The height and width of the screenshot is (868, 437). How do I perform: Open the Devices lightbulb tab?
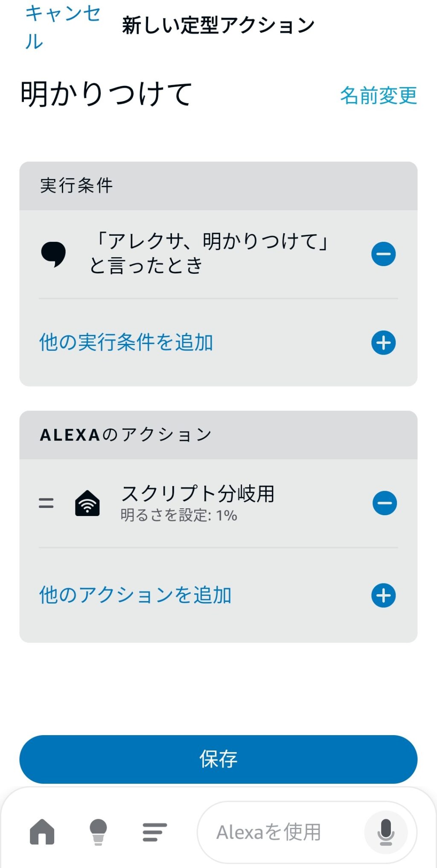98,832
